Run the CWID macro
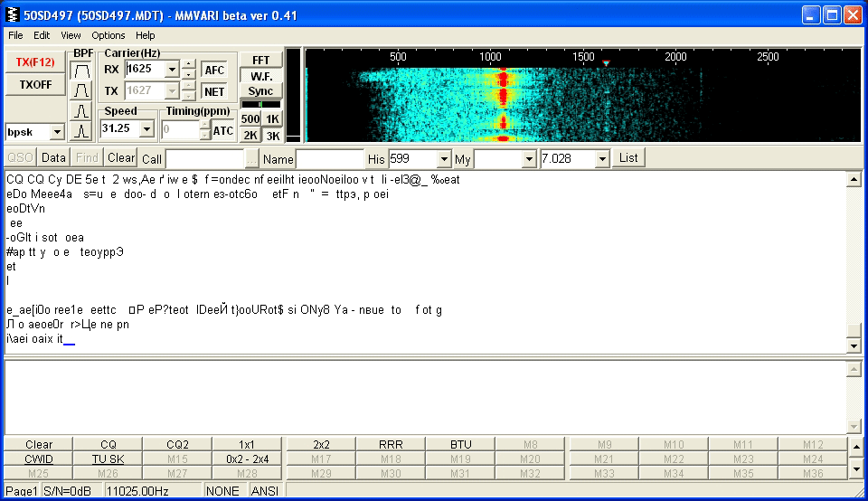868x501 pixels. coord(39,458)
